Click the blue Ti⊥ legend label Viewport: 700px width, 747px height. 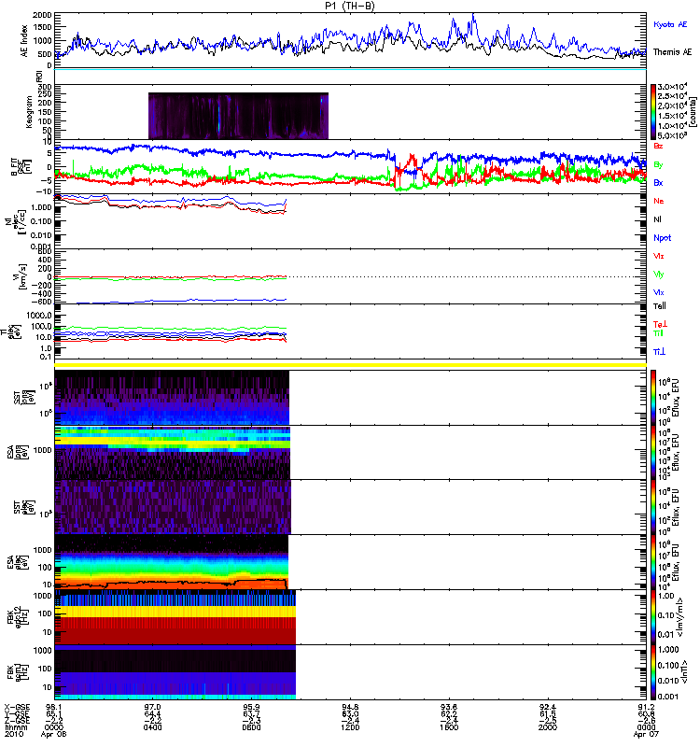coord(659,352)
